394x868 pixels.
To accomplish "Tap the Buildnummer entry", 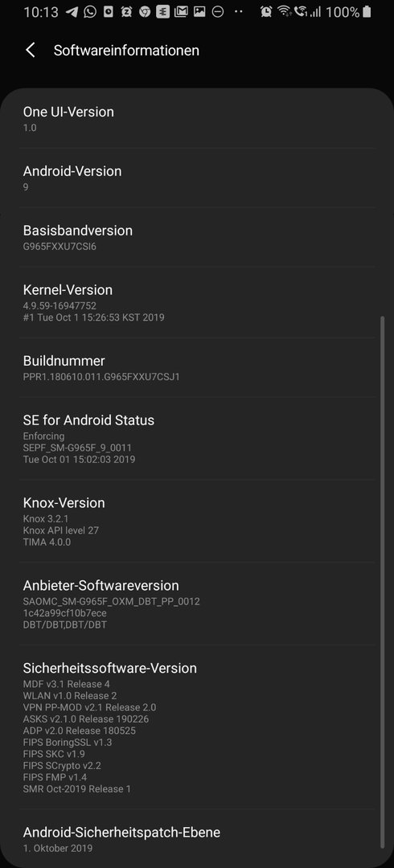I will [x=197, y=368].
